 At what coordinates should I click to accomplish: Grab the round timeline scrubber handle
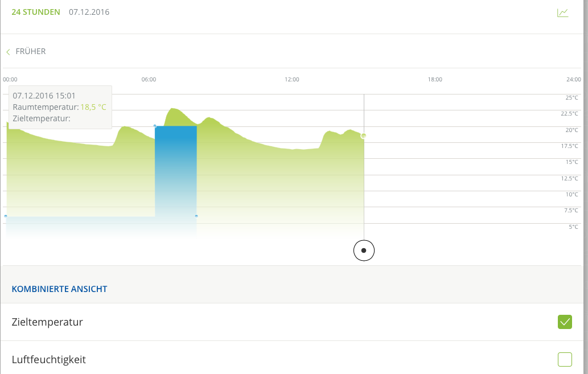pos(364,250)
